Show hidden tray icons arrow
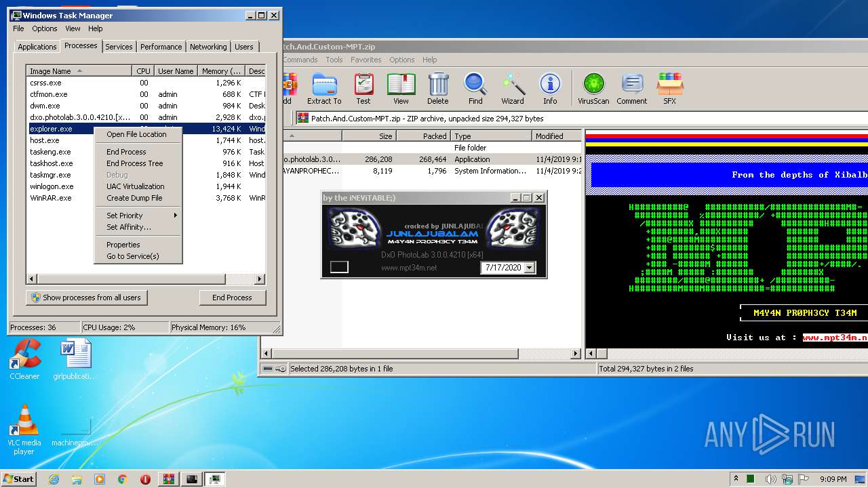Viewport: 868px width, 488px height. 736,479
